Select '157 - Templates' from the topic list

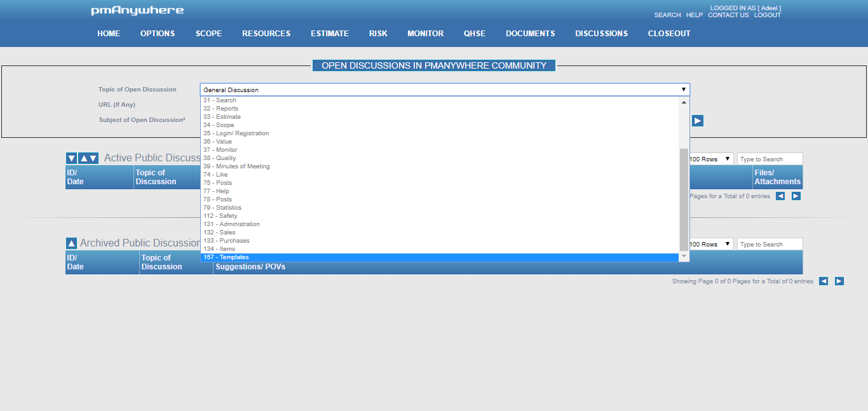(226, 257)
